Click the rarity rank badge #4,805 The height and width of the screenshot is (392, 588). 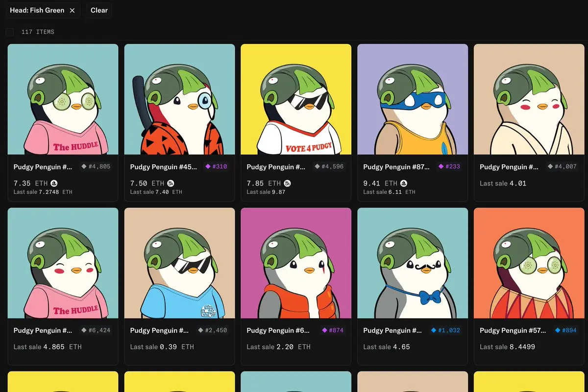click(96, 166)
